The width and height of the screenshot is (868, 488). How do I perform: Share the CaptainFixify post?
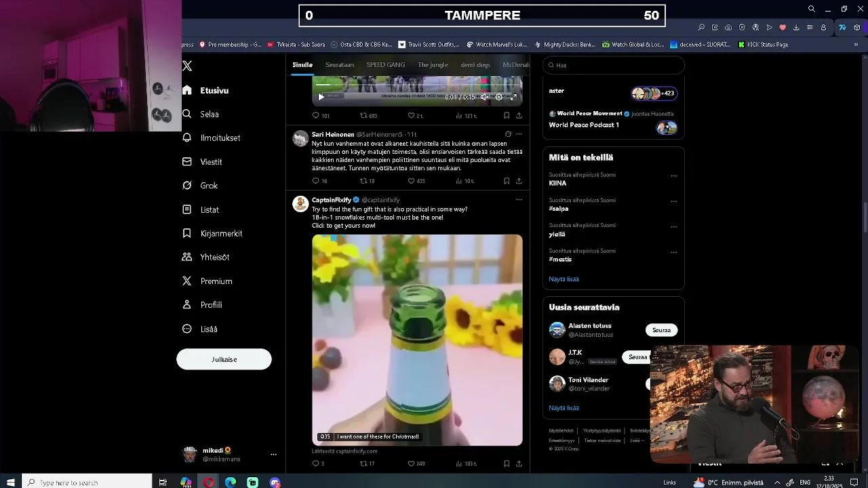pyautogui.click(x=519, y=464)
